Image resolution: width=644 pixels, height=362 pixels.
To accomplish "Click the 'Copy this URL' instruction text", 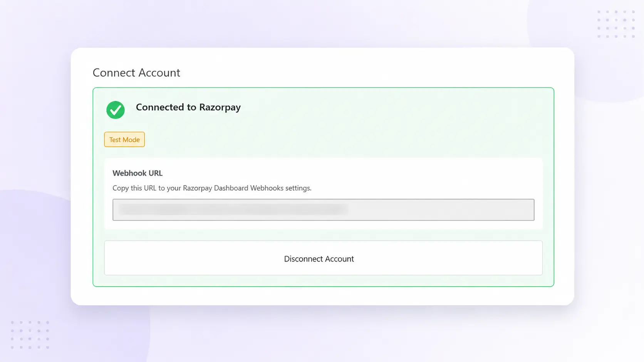I will [212, 188].
